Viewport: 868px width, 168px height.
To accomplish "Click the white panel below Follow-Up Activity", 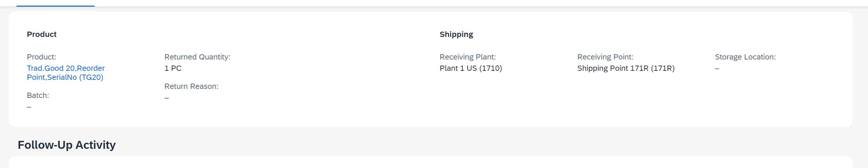I will [x=430, y=163].
